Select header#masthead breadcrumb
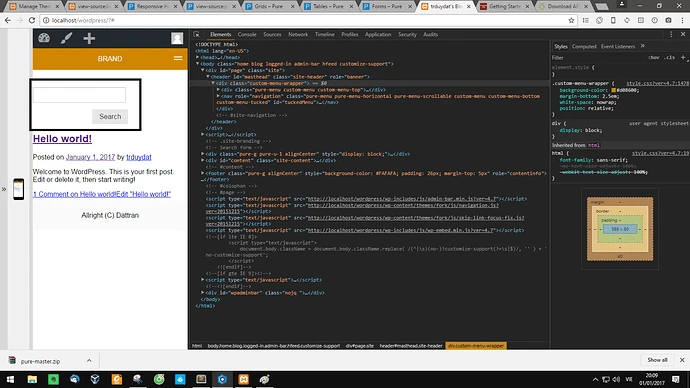 click(x=411, y=346)
